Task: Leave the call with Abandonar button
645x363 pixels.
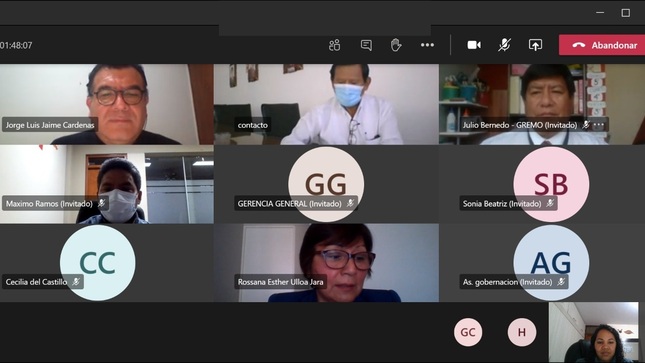Action: (x=602, y=45)
